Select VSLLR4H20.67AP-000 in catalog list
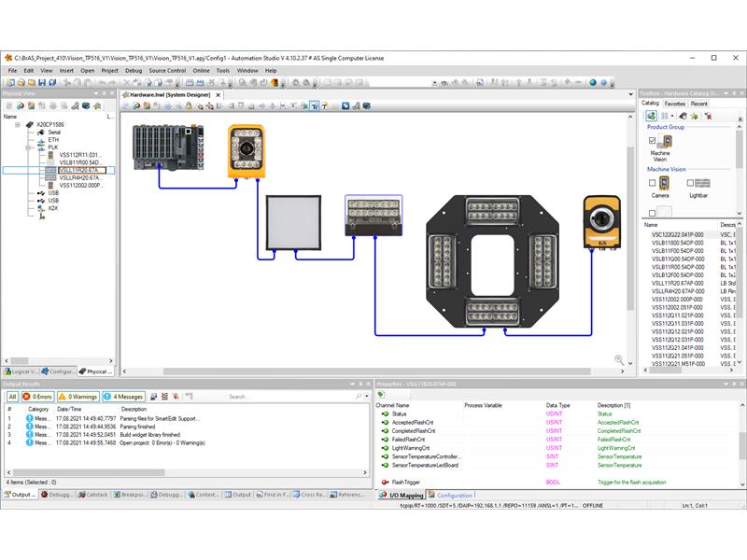Viewport: 747px width, 560px height. pos(678,291)
